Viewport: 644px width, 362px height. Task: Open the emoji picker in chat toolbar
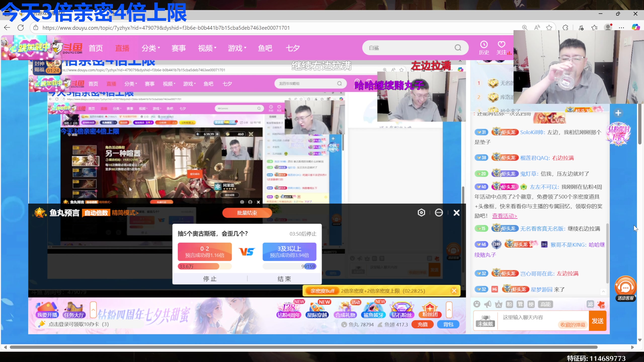(x=477, y=304)
